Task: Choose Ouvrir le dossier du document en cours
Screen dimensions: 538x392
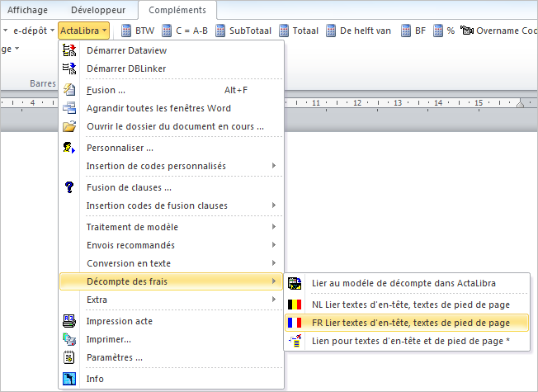Action: pos(171,126)
